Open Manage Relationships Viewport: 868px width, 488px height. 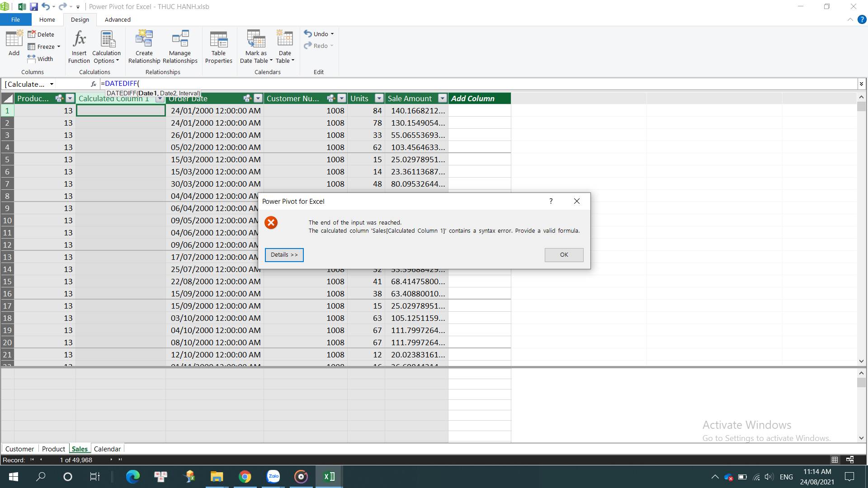[180, 47]
